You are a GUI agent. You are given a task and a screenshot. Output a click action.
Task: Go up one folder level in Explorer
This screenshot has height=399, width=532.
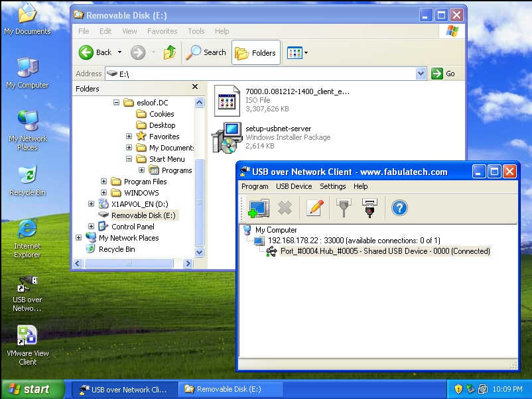click(x=169, y=52)
